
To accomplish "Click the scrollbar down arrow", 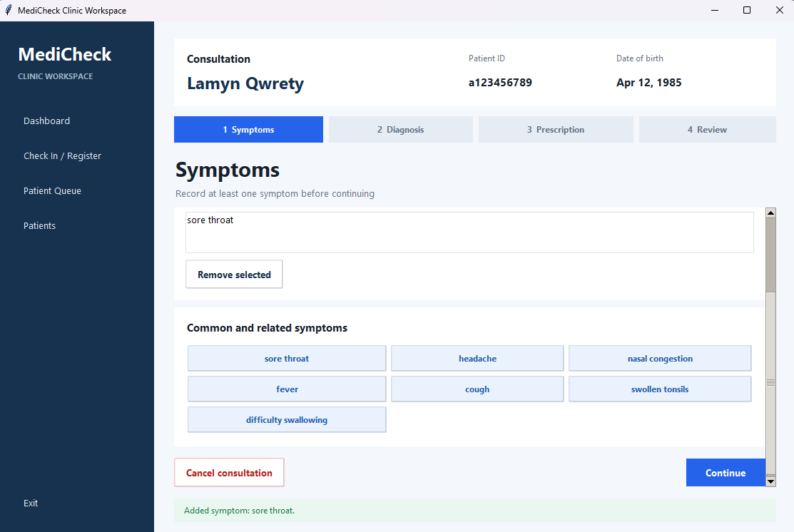I will pos(770,481).
